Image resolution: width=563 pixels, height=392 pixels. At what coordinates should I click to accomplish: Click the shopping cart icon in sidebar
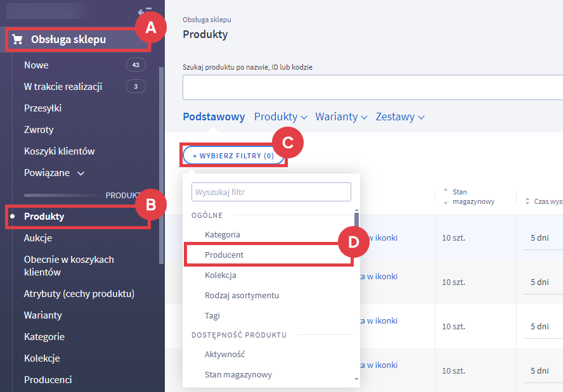(x=17, y=40)
